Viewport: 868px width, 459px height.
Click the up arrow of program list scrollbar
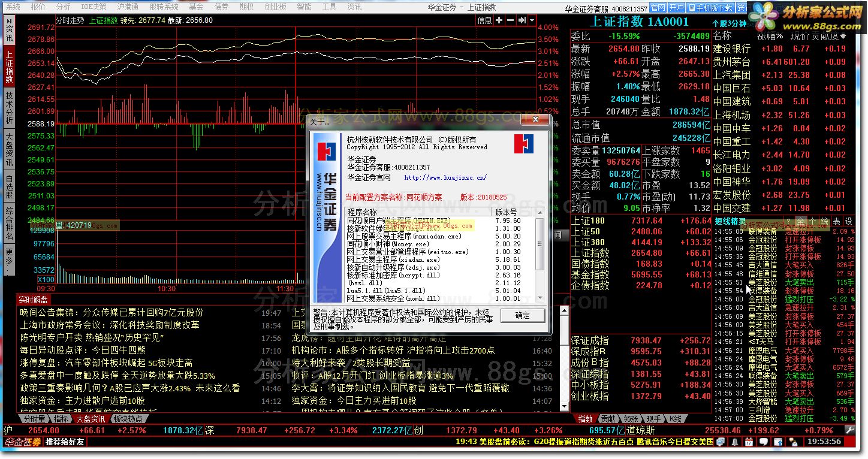coord(540,212)
